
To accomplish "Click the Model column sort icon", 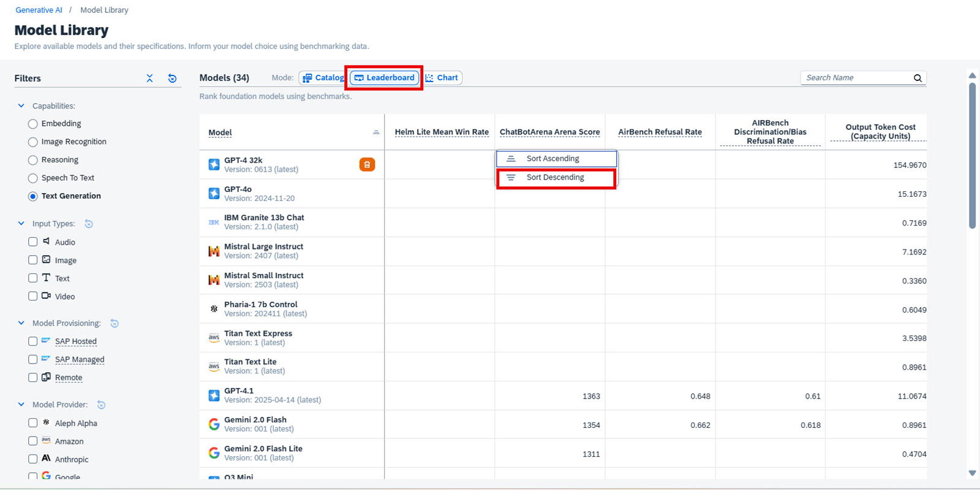I will 376,132.
